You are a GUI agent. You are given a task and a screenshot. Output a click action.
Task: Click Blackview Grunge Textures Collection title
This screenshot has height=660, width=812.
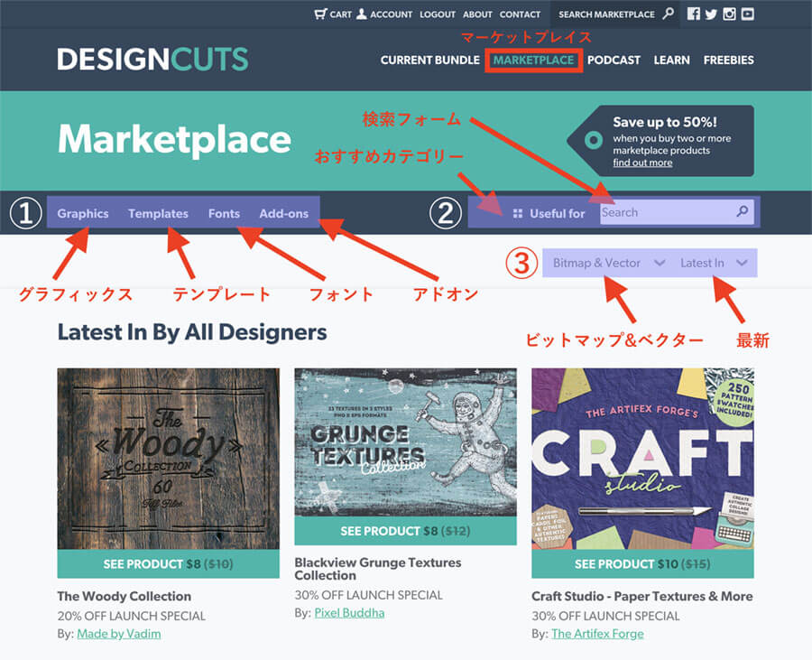[x=377, y=569]
